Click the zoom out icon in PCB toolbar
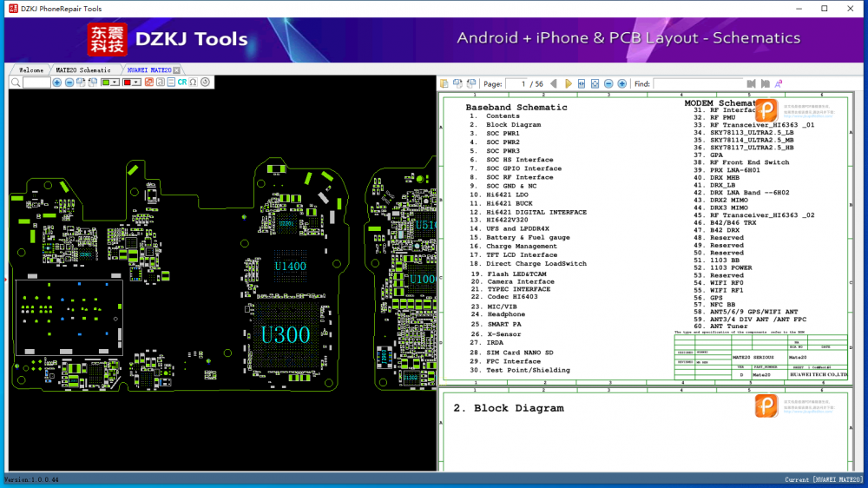868x488 pixels. pos(69,82)
